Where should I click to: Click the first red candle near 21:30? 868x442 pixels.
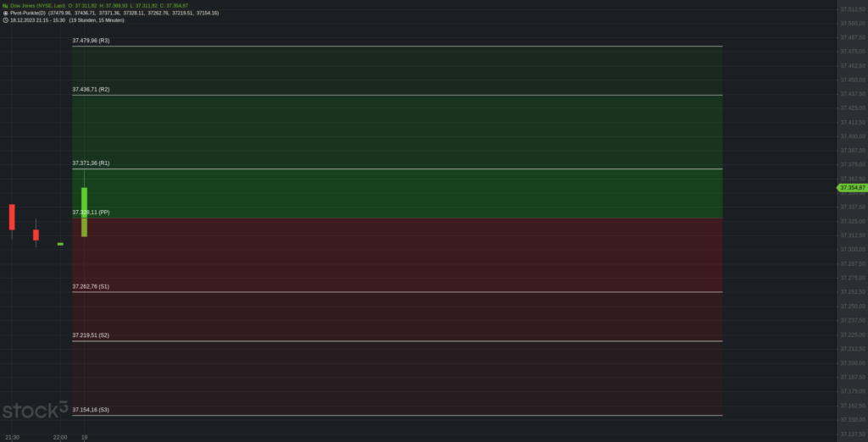point(12,217)
